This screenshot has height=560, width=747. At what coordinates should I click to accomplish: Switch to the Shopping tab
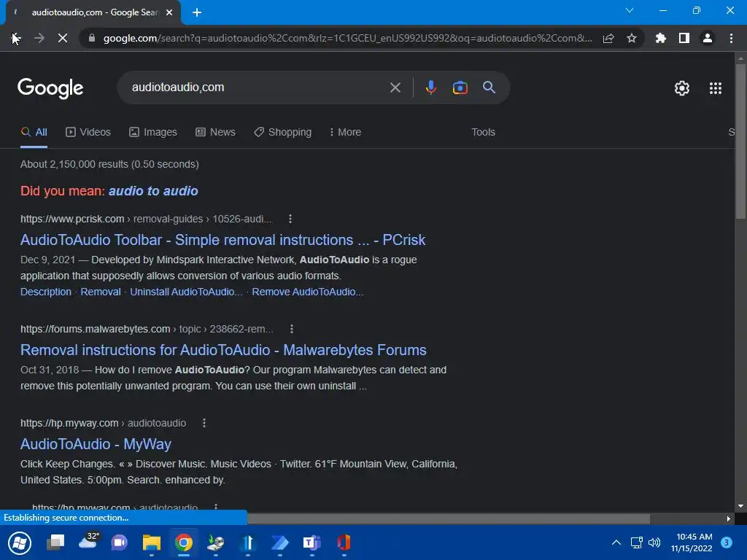pos(282,133)
